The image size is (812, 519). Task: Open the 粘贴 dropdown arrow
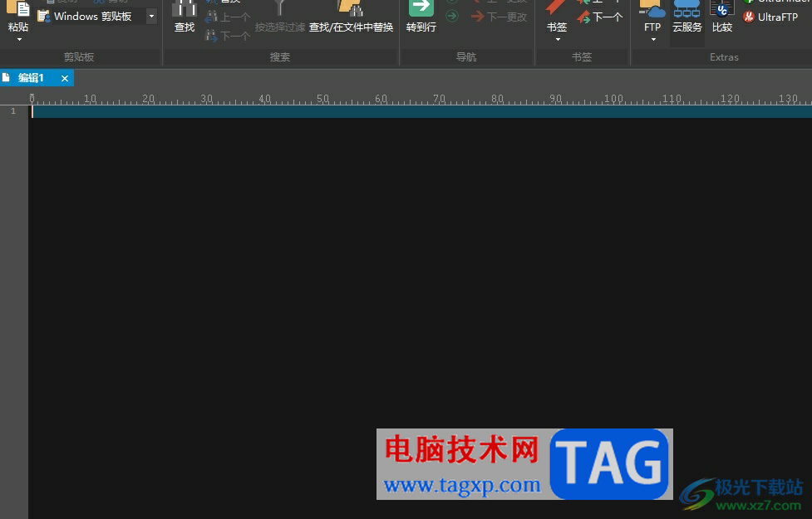click(x=19, y=39)
